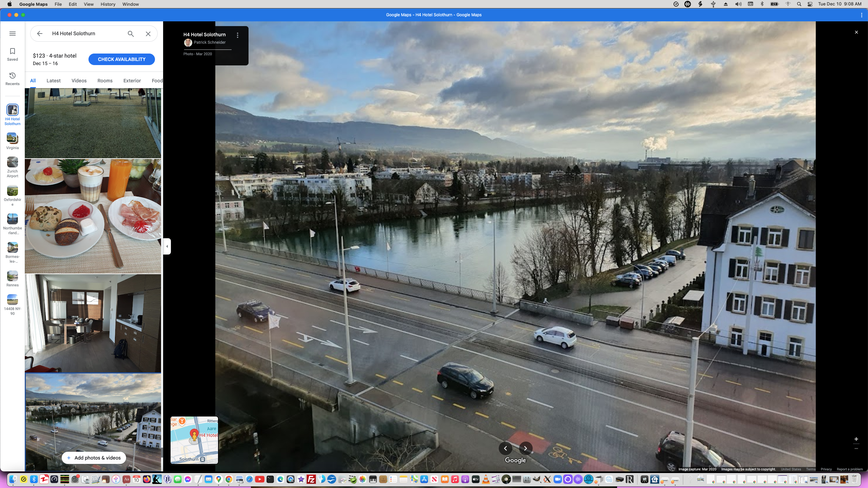Collapse the side panel arrow
868x488 pixels.
click(167, 246)
